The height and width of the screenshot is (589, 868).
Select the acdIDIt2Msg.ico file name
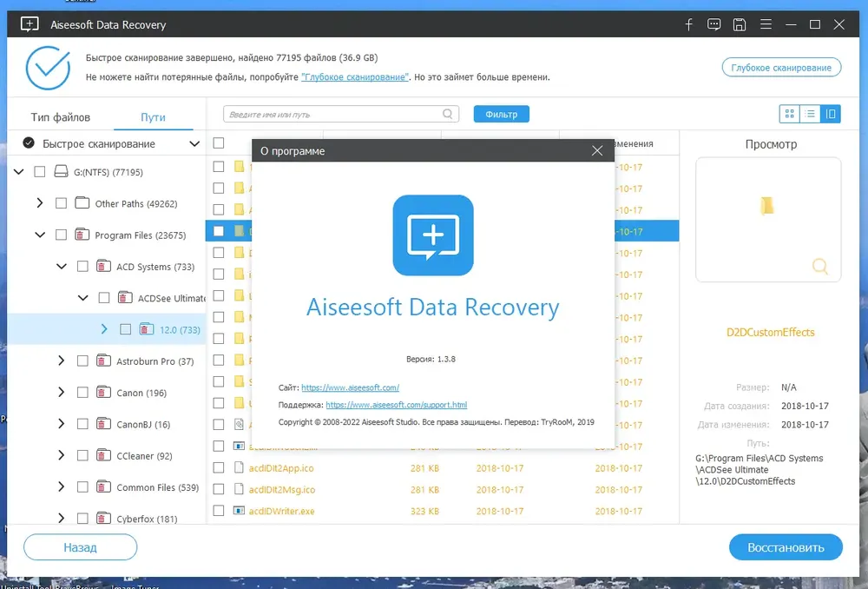[282, 490]
